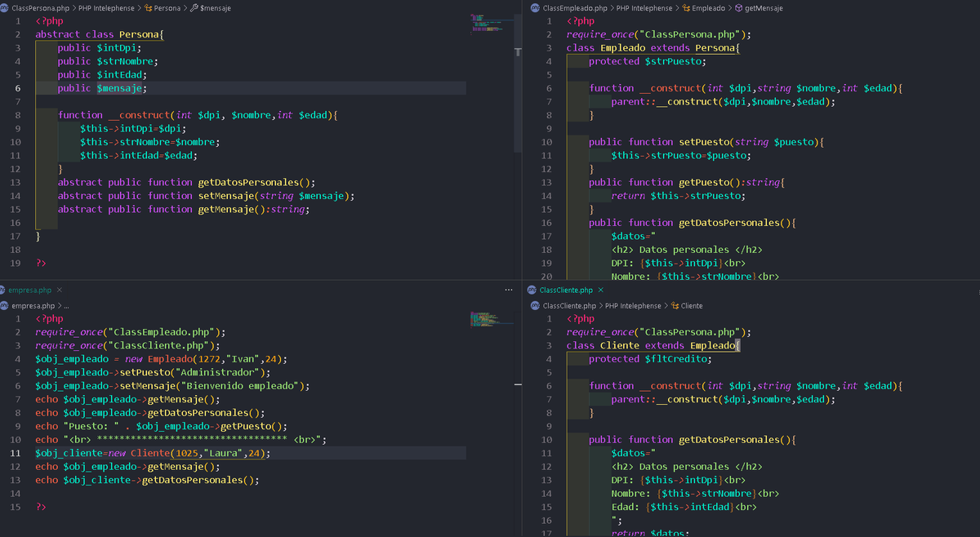Click 'class Empleado extends Persona{' declaration
The width and height of the screenshot is (980, 537).
click(653, 48)
